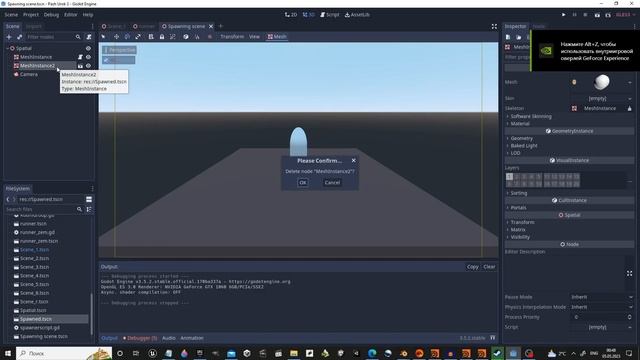Switch to Script workspace
The height and width of the screenshot is (360, 640).
[x=329, y=15]
